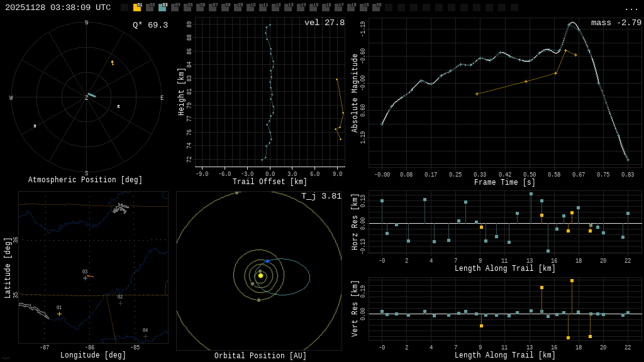Screen dimensions: 644x362
Task: Toggle the teal station 03 box
Action: (x=162, y=8)
